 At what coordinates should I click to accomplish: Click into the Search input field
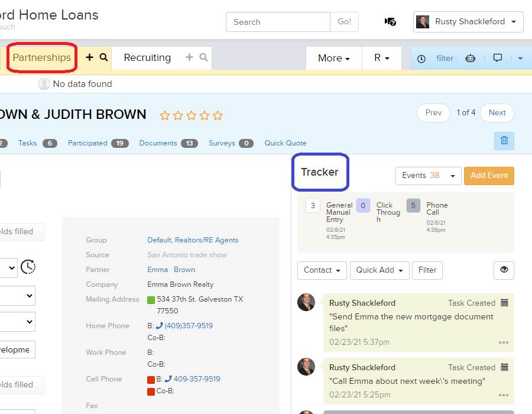point(278,22)
